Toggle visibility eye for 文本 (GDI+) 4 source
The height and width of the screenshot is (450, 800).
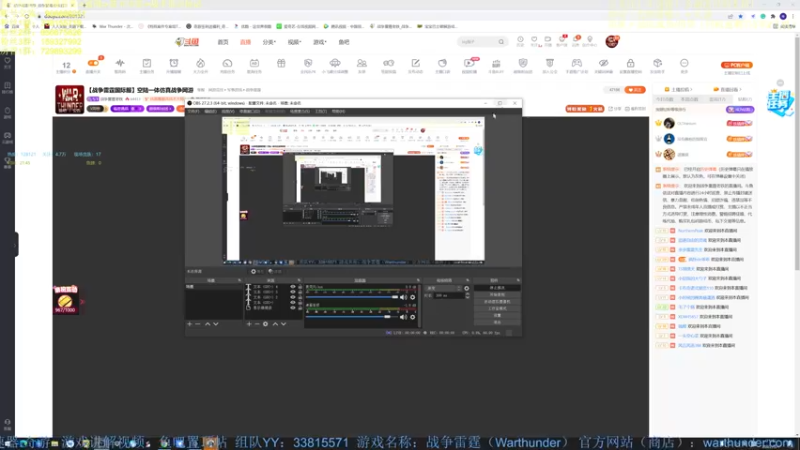[x=293, y=287]
